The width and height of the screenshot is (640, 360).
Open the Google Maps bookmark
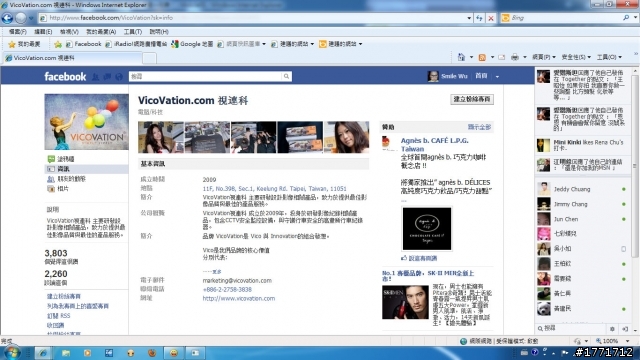(x=192, y=44)
